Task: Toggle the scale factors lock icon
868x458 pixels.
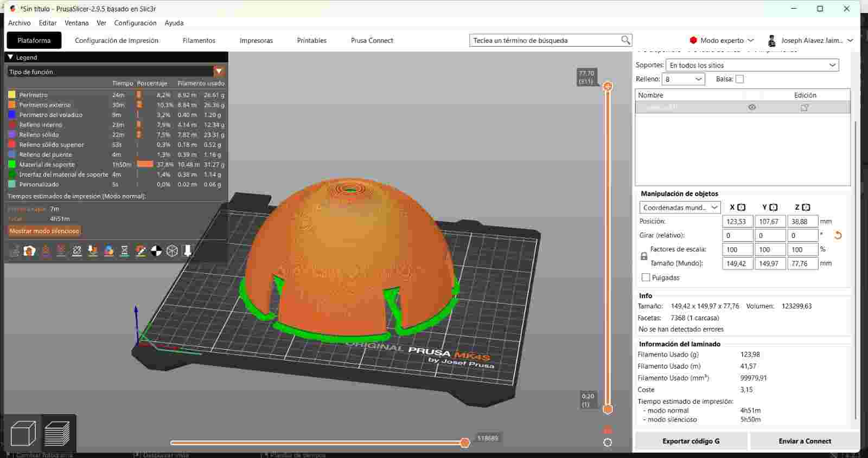Action: (644, 256)
